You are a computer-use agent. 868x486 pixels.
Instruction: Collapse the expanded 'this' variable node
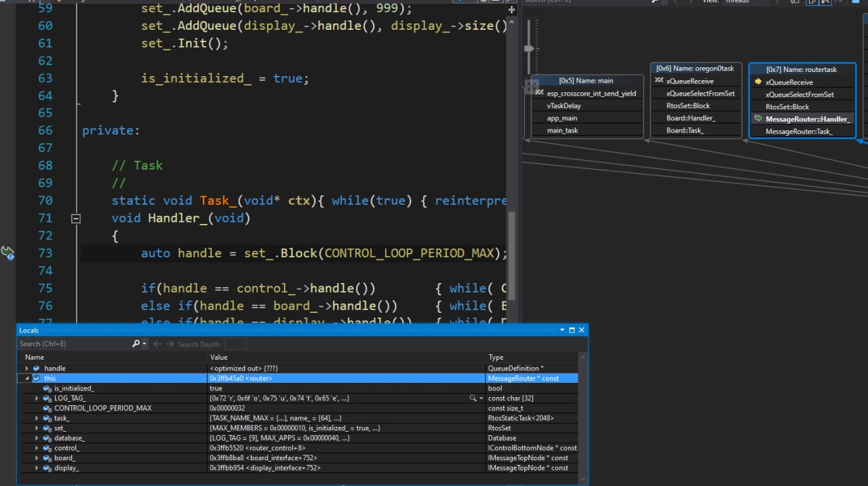[x=27, y=379]
